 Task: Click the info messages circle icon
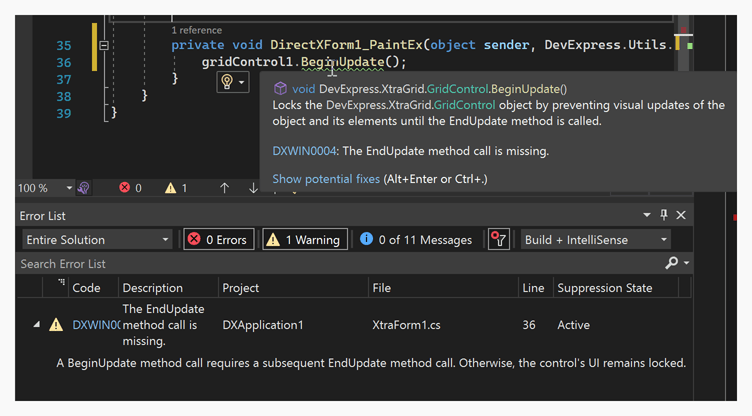[366, 238]
